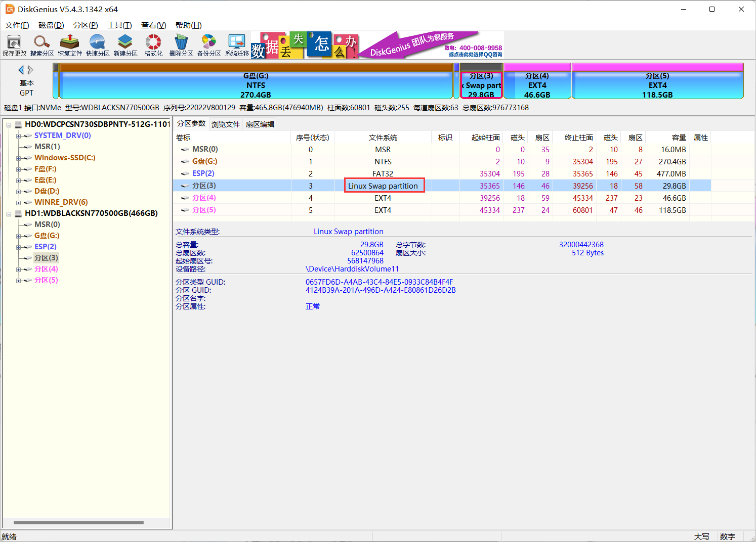Switch to the 扇区编辑 tab
The image size is (756, 542).
point(260,124)
